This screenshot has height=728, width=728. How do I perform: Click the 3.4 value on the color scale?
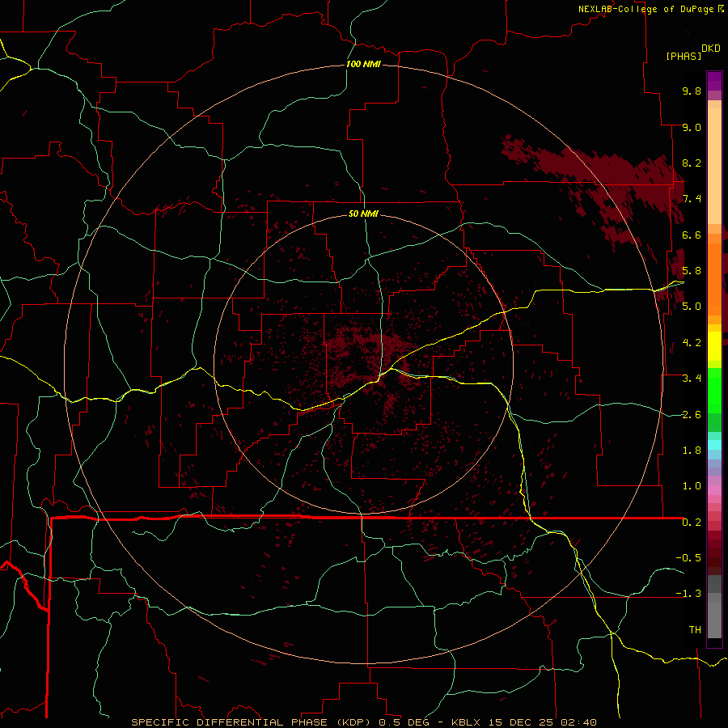[x=692, y=379]
